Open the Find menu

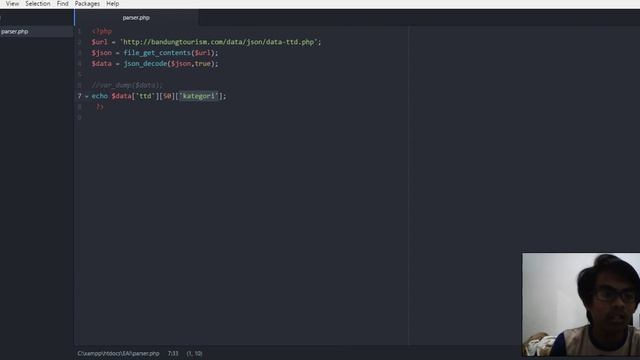pyautogui.click(x=62, y=4)
